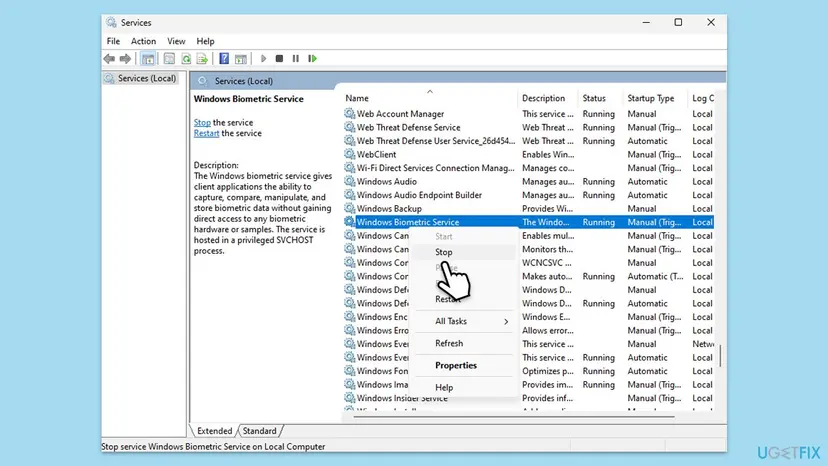Click the Restart the service link
The image size is (828, 466).
tap(206, 133)
